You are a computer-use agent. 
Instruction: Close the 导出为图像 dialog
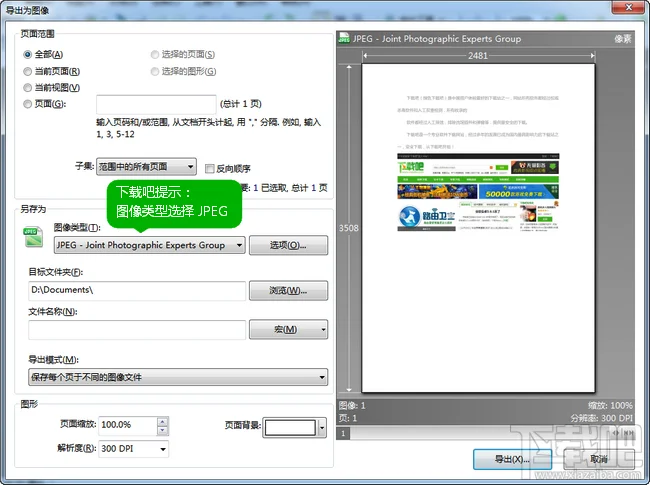coord(628,7)
